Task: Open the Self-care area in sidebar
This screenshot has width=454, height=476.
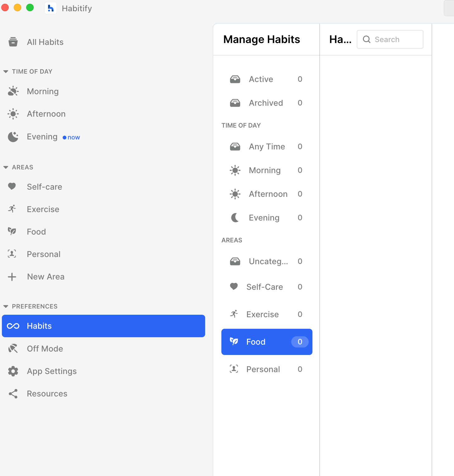Action: click(x=104, y=187)
